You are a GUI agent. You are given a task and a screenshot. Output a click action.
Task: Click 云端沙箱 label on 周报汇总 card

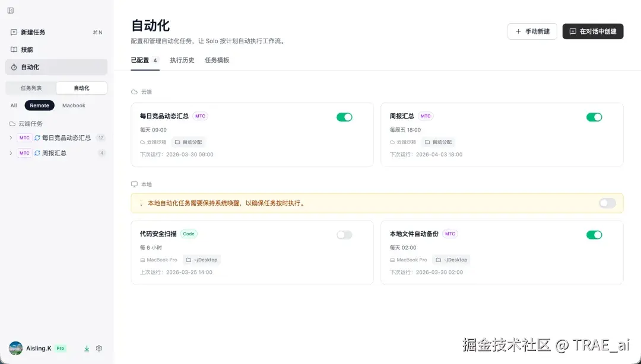pyautogui.click(x=402, y=142)
